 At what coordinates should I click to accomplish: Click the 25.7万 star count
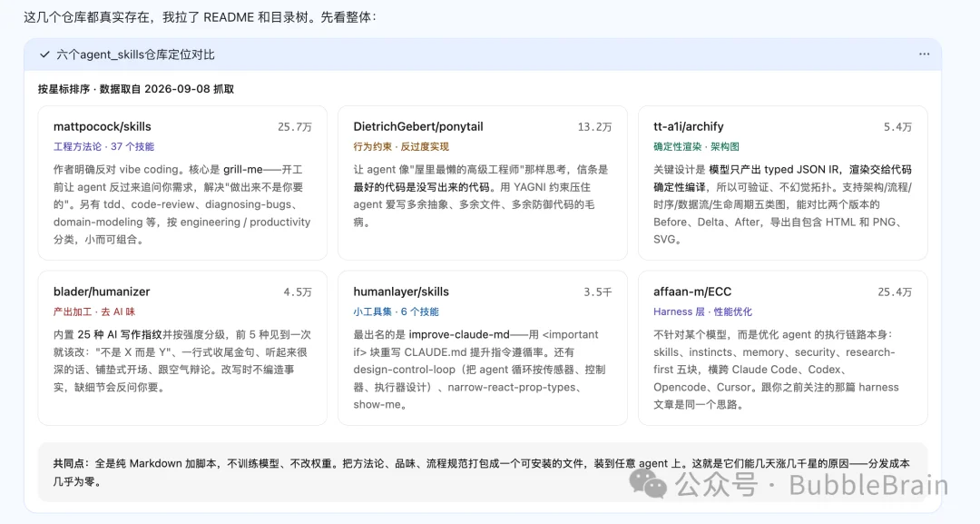coord(294,127)
